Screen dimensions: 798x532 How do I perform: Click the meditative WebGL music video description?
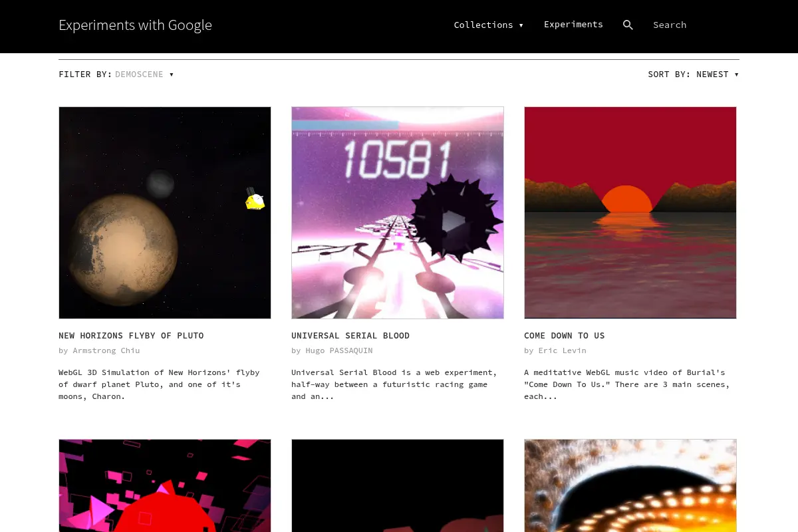(627, 384)
